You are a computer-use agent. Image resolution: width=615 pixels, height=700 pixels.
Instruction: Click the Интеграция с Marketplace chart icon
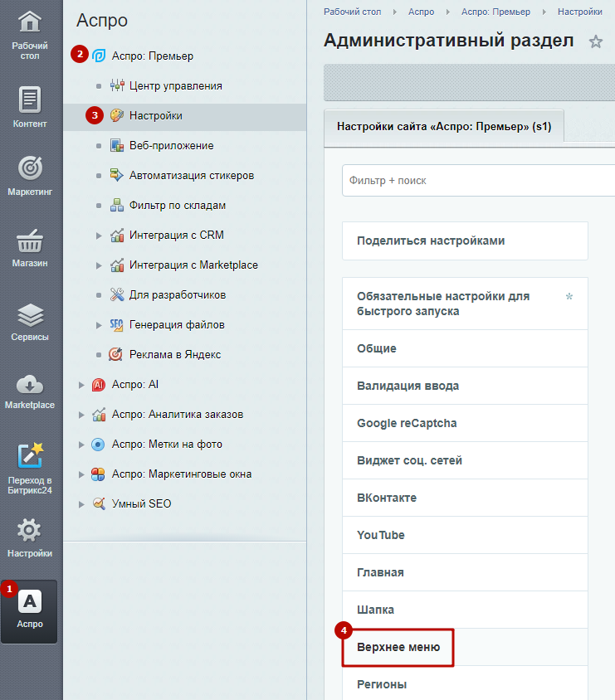tap(117, 265)
